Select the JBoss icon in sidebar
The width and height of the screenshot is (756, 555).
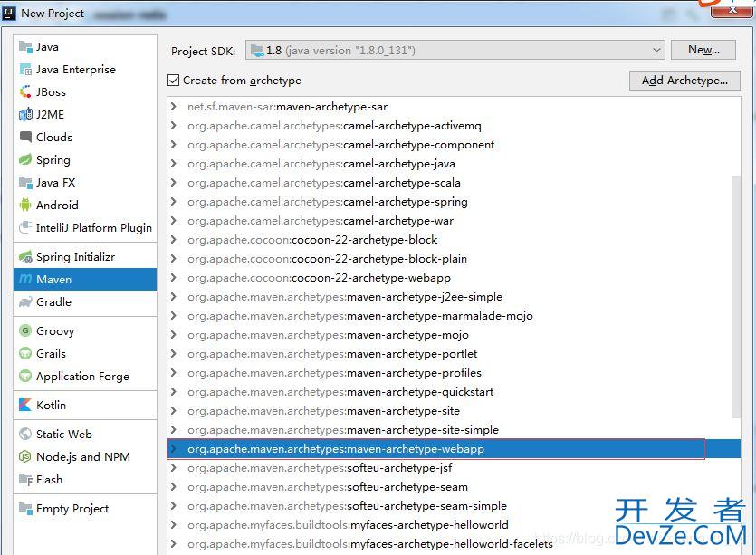(x=25, y=92)
